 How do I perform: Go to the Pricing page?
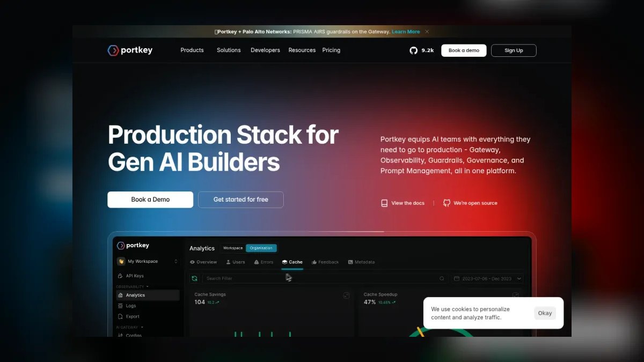[x=331, y=50]
